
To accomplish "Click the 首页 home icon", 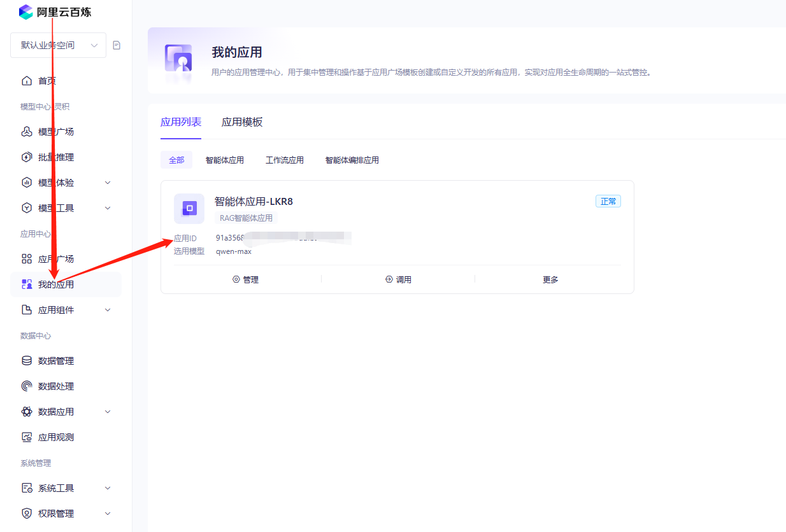I will point(27,81).
